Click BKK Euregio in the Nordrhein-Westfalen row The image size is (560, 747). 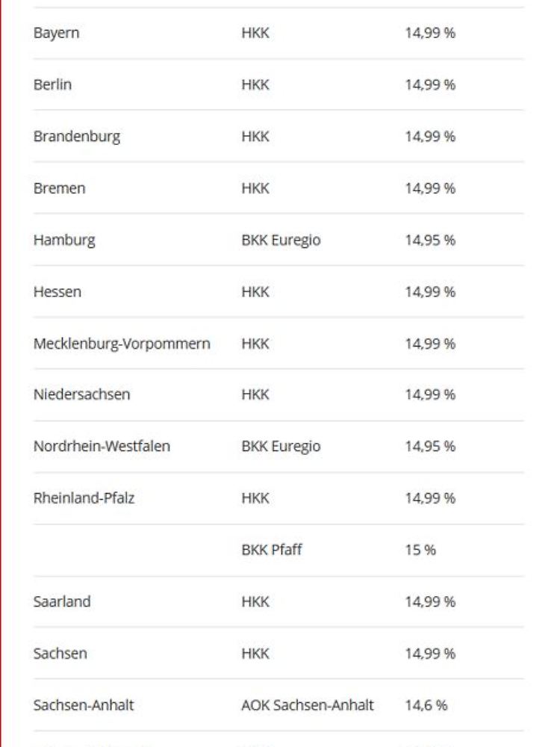coord(281,447)
